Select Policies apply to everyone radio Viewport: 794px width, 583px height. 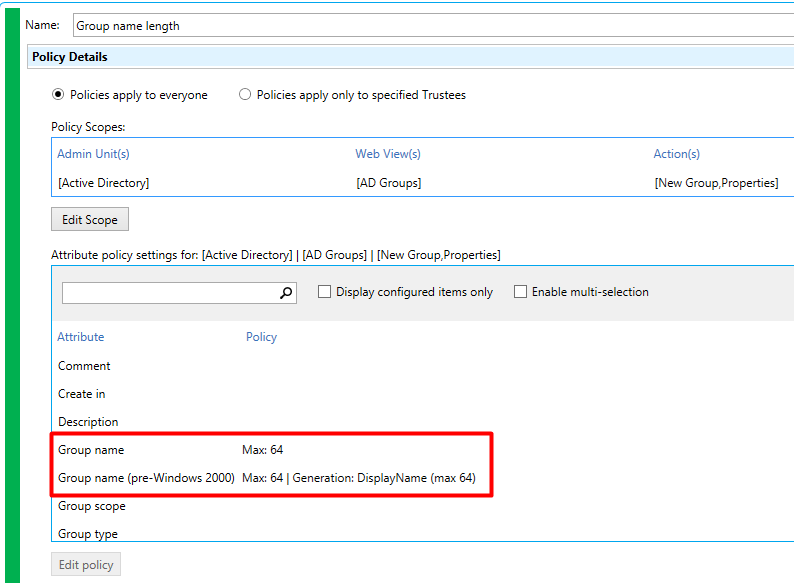(x=58, y=95)
